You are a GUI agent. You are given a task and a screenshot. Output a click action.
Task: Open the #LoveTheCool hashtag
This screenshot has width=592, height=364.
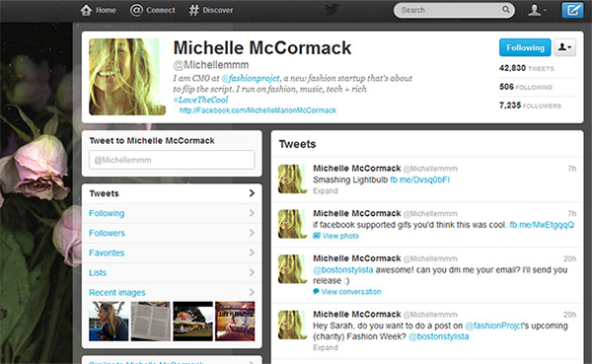click(200, 100)
